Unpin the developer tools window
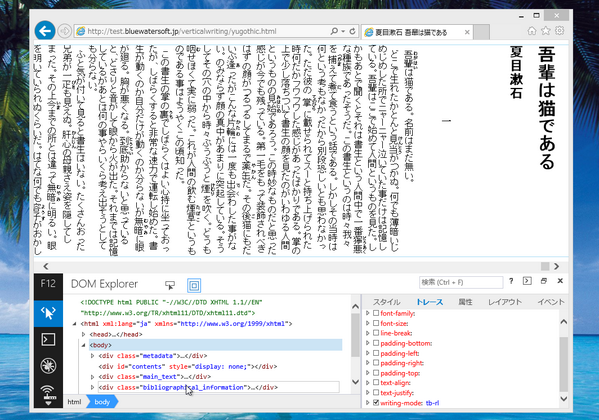The width and height of the screenshot is (599, 420). (x=544, y=281)
